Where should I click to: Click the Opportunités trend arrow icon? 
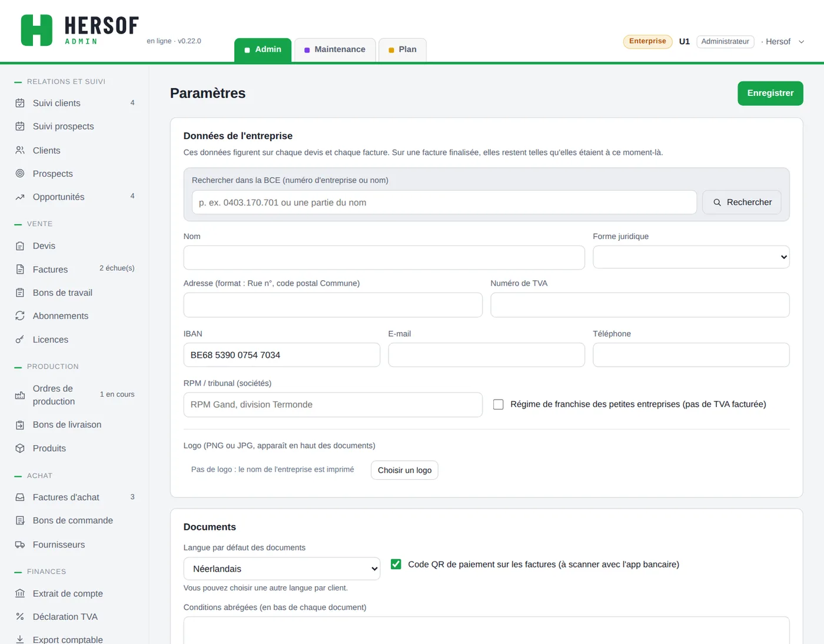pyautogui.click(x=20, y=197)
